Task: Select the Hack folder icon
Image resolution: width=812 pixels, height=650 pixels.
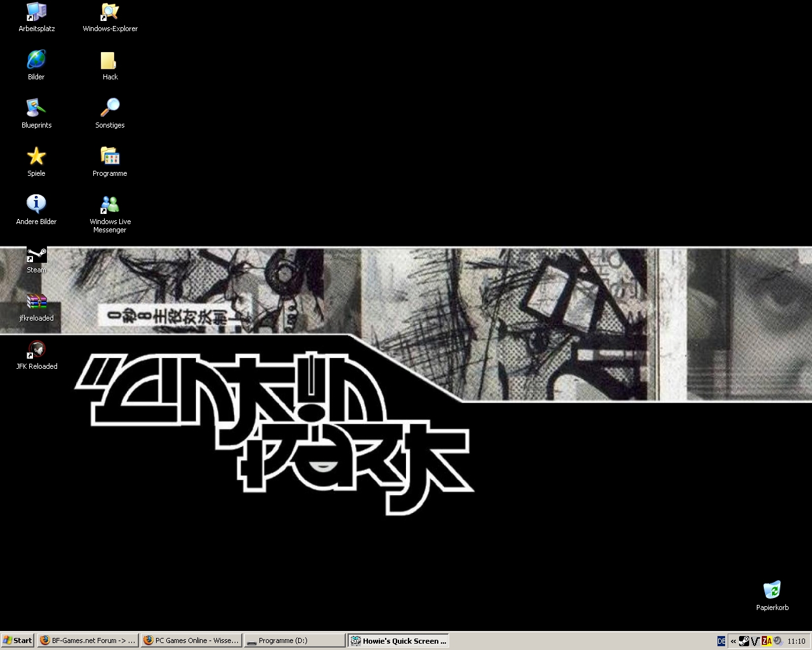Action: [110, 65]
